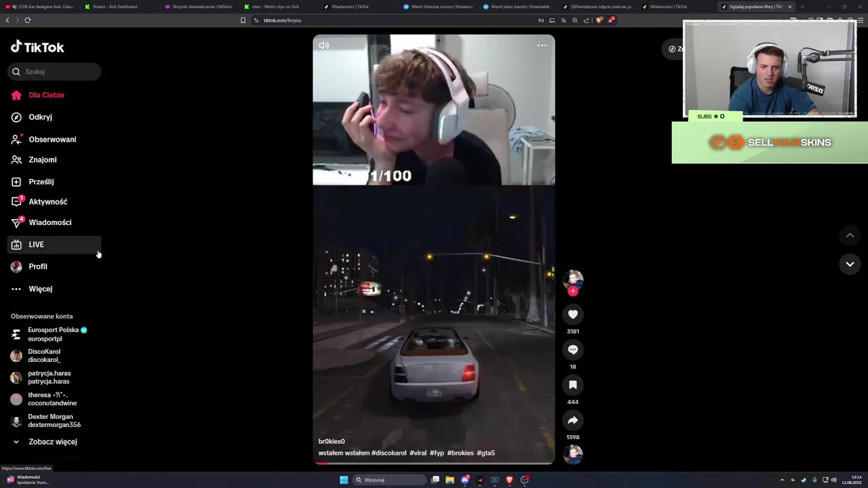Follow creator via red plus badge
Image resolution: width=868 pixels, height=488 pixels.
pyautogui.click(x=573, y=291)
